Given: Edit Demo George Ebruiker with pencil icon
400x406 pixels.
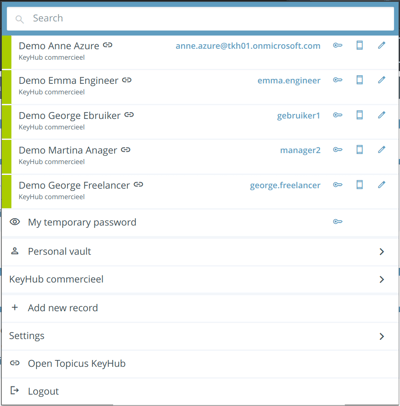Looking at the screenshot, I should click(382, 115).
